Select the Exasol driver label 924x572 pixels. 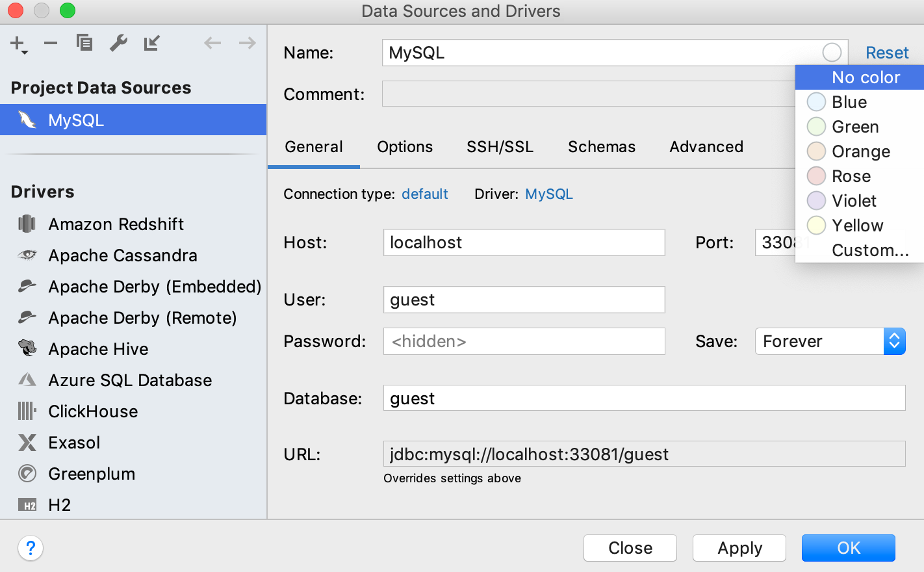click(74, 443)
